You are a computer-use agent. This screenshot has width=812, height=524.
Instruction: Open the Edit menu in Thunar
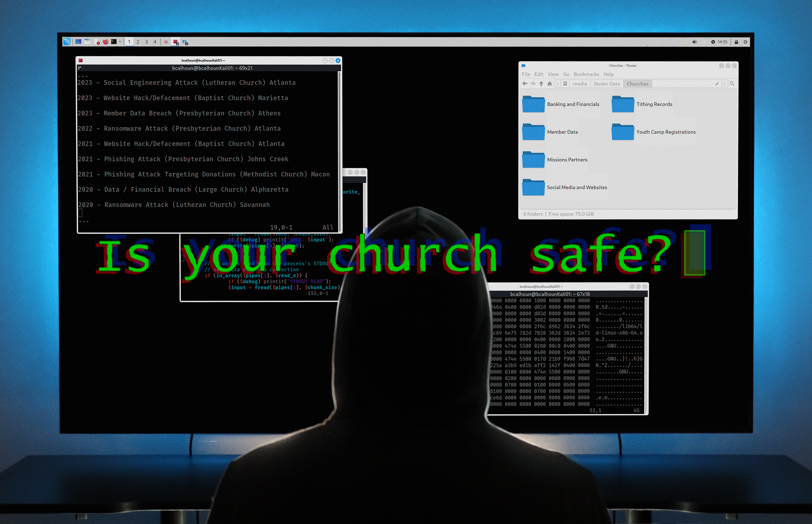[x=539, y=74]
